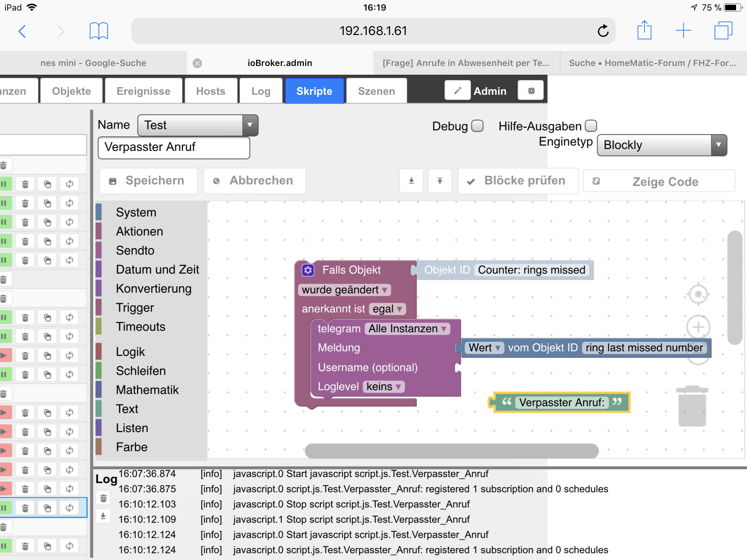Add a new Safari tab with plus icon
The height and width of the screenshot is (560, 747).
pyautogui.click(x=683, y=31)
